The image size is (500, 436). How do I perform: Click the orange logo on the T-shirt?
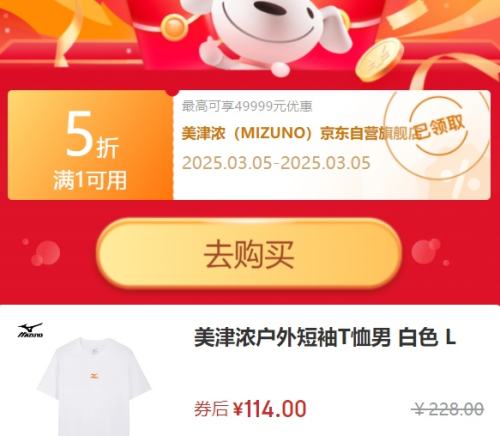click(x=94, y=376)
